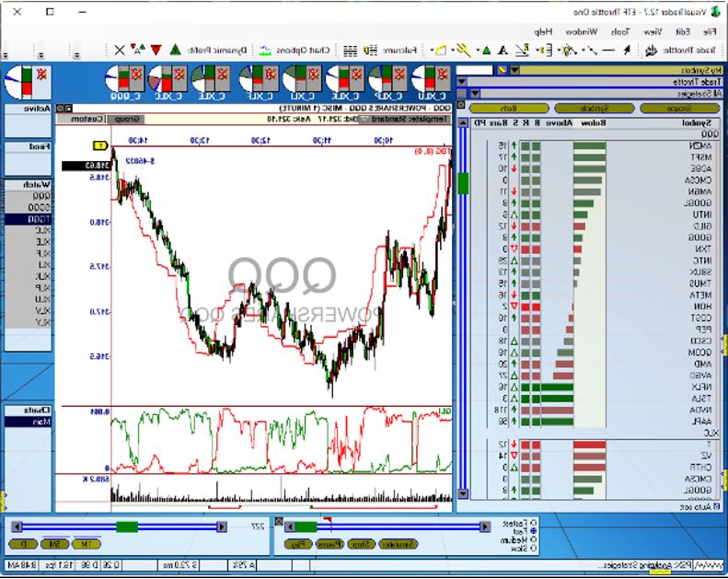Open the Template: Standard dropdown in chart
This screenshot has height=579, width=728.
tap(365, 120)
